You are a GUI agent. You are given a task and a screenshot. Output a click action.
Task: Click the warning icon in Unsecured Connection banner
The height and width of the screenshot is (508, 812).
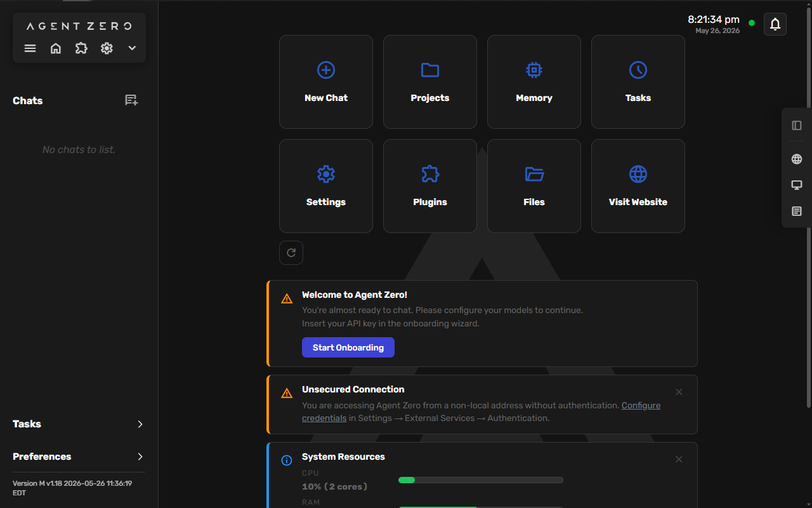[x=287, y=393]
